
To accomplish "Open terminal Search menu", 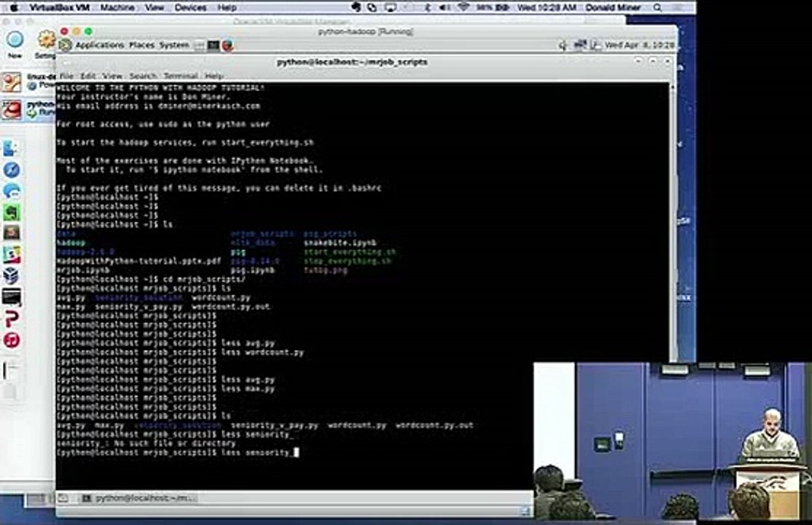I will coord(142,76).
